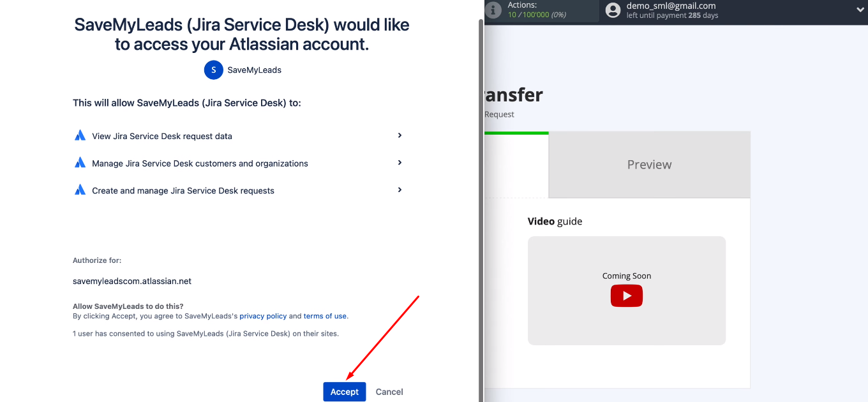
Task: Click Atlassian icon beside Create and manage requests
Action: 80,190
